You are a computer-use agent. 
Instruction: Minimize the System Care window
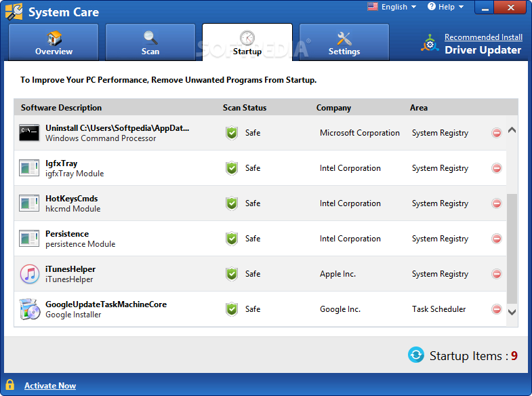(x=485, y=7)
